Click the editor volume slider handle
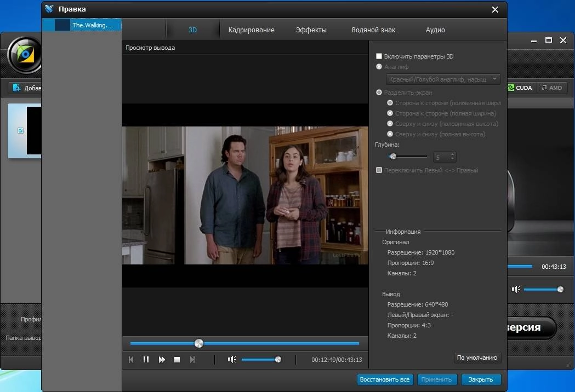The height and width of the screenshot is (392, 575). point(278,359)
